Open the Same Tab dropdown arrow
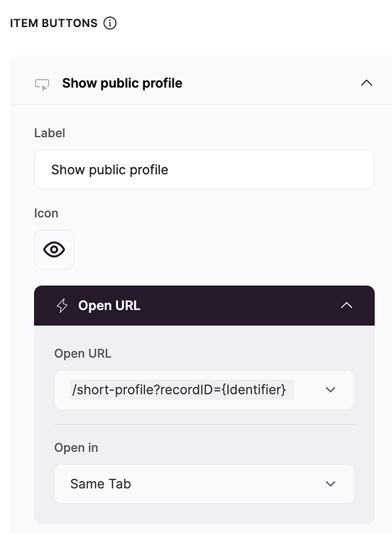Screen dimensions: 392x533 coord(330,484)
